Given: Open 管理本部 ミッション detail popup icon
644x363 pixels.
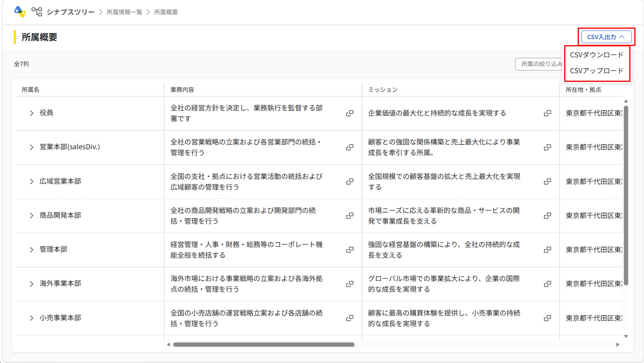Looking at the screenshot, I should pyautogui.click(x=547, y=250).
